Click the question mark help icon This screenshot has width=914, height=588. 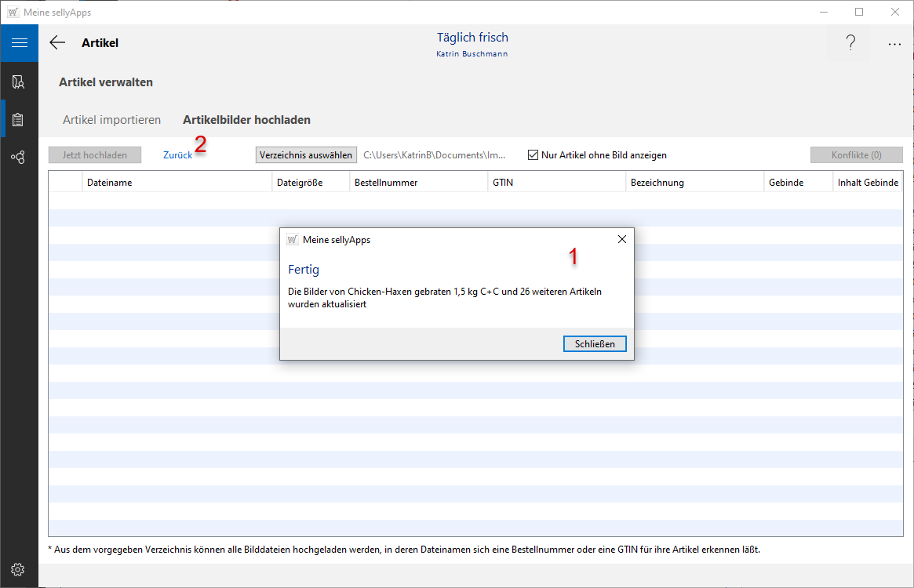[850, 44]
